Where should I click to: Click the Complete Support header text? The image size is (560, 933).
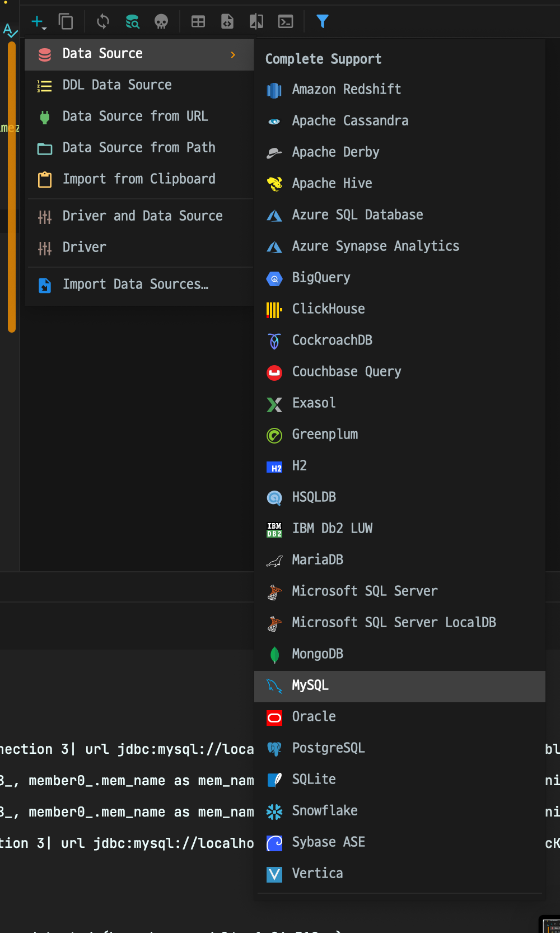(323, 59)
